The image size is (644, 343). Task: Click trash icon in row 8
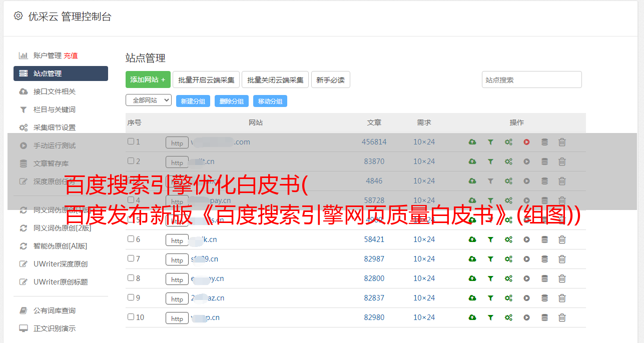click(562, 278)
